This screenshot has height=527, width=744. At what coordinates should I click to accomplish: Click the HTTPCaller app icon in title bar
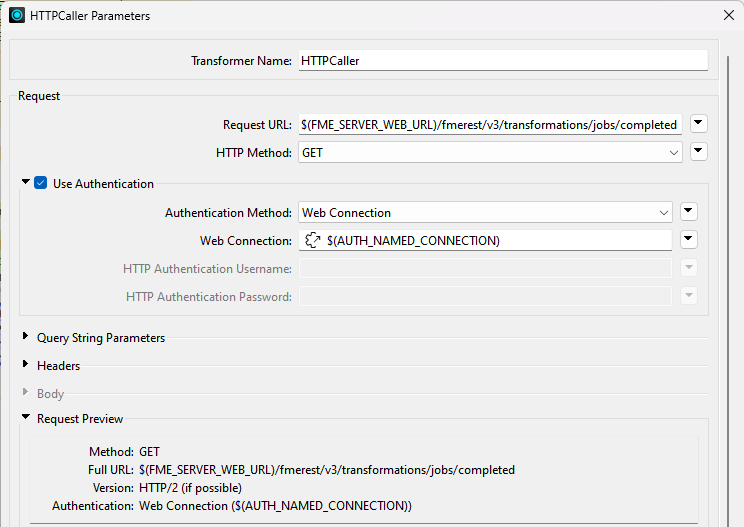click(x=17, y=16)
